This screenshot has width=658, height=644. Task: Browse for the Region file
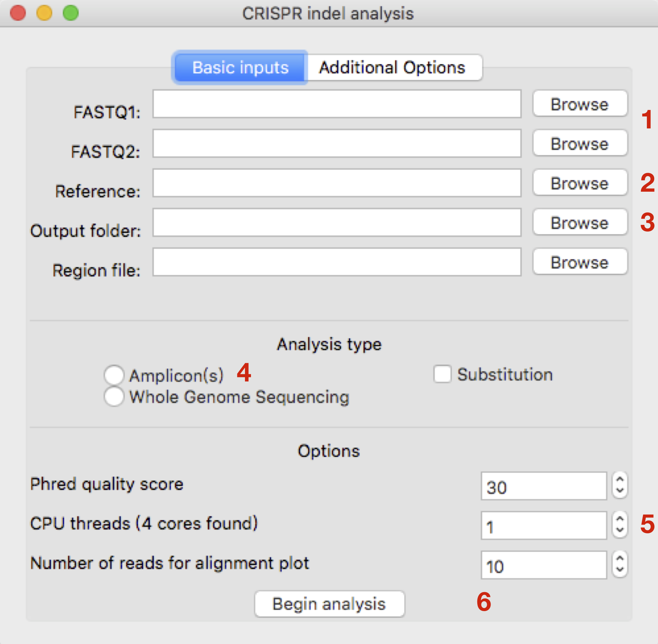[580, 262]
